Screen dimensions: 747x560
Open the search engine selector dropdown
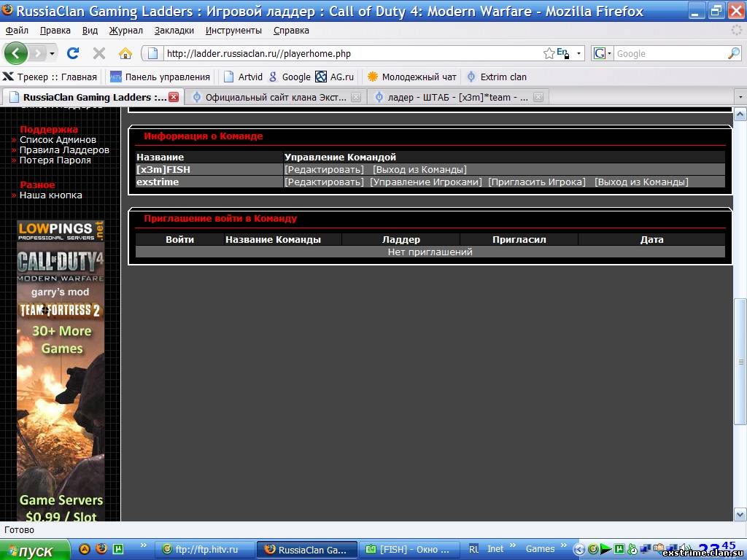coord(603,53)
